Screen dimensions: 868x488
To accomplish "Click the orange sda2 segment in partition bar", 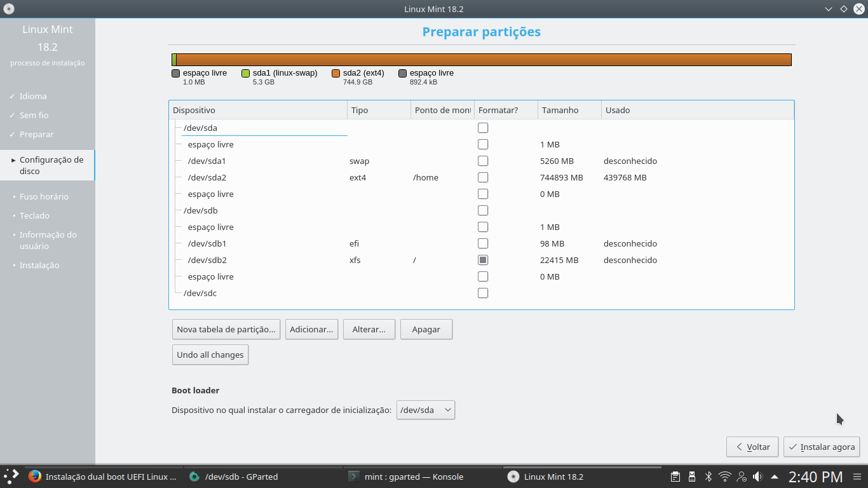I will (x=484, y=60).
